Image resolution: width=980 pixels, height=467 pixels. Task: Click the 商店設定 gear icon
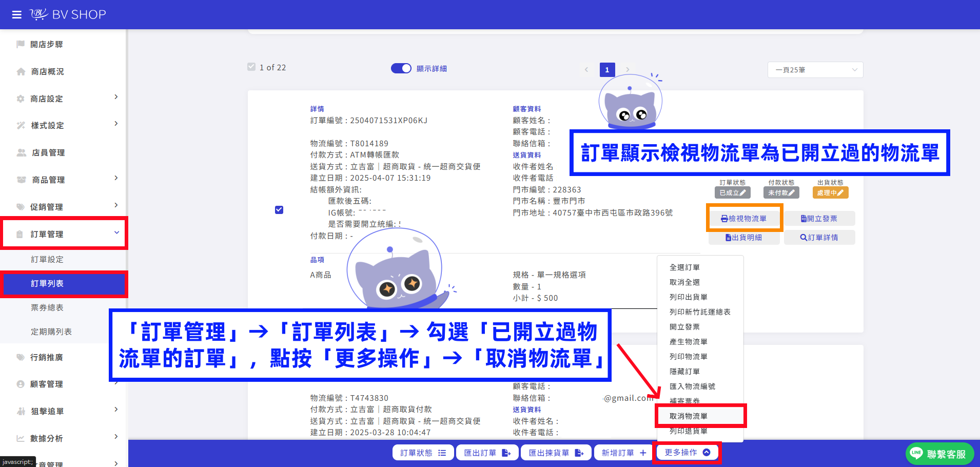tap(21, 99)
